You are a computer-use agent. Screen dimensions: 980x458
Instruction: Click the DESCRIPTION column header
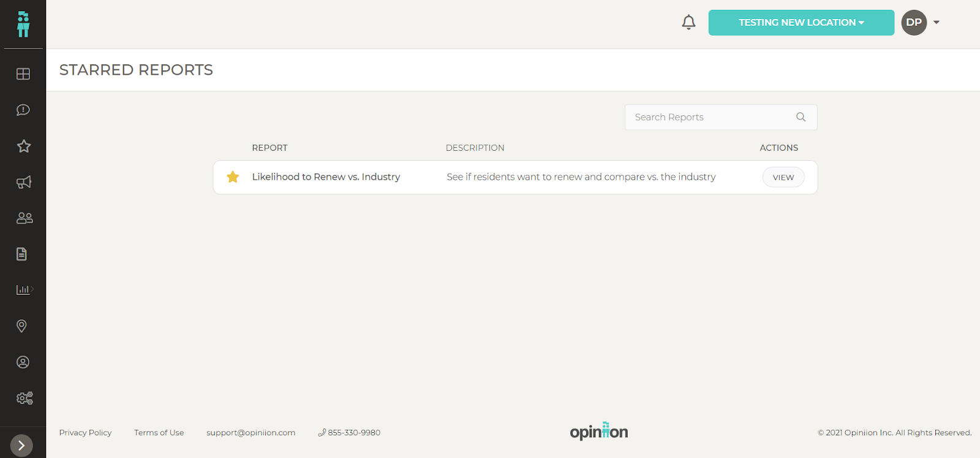click(x=475, y=148)
